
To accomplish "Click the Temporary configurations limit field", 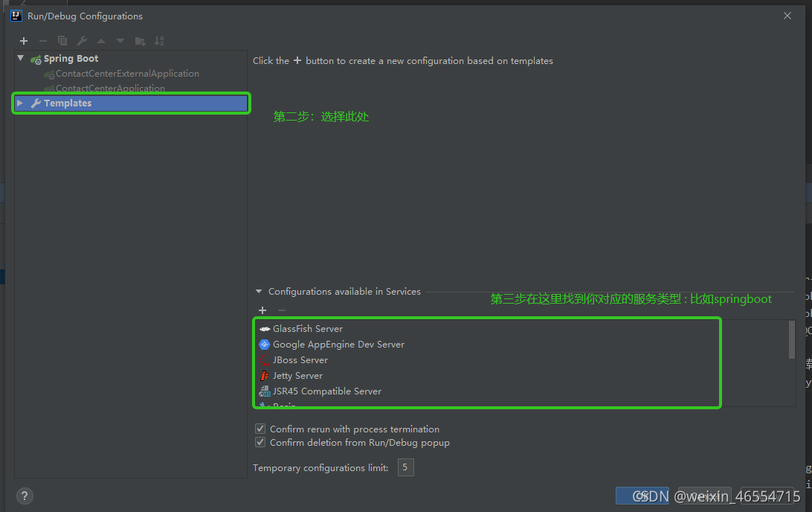I will click(405, 467).
